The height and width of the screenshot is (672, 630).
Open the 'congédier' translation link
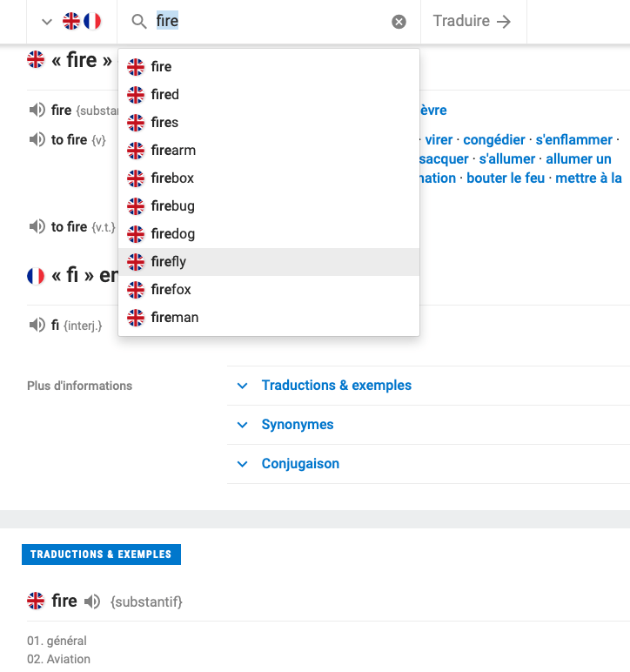[x=493, y=140]
